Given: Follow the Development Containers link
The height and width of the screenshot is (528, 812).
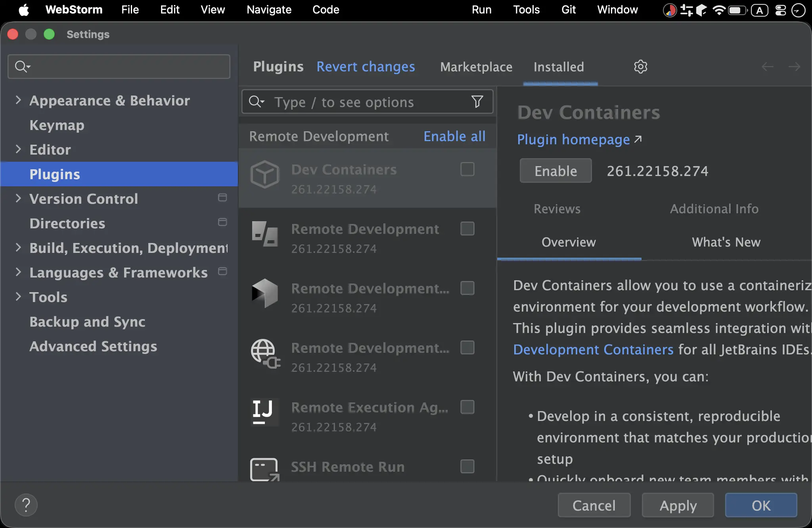Looking at the screenshot, I should (x=593, y=349).
